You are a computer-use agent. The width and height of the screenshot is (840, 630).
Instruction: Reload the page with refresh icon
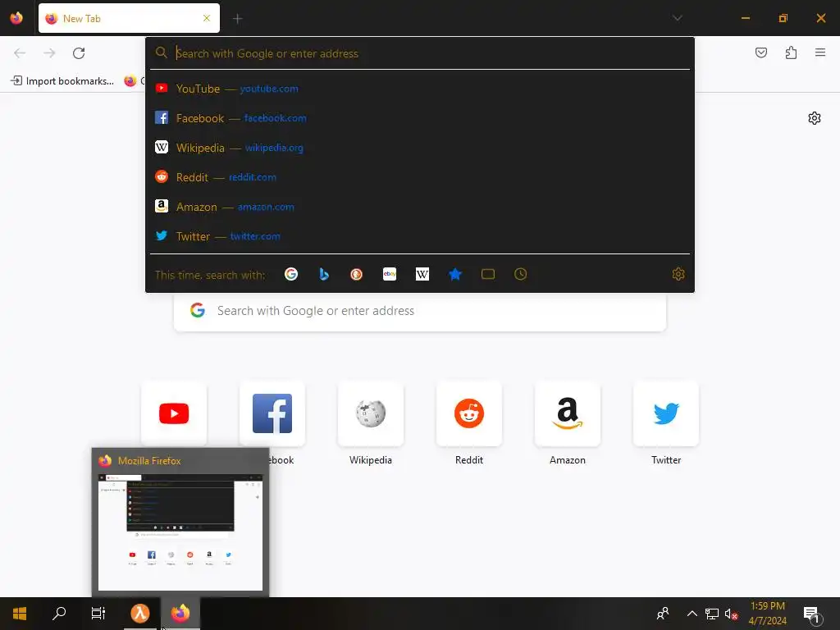tap(79, 53)
